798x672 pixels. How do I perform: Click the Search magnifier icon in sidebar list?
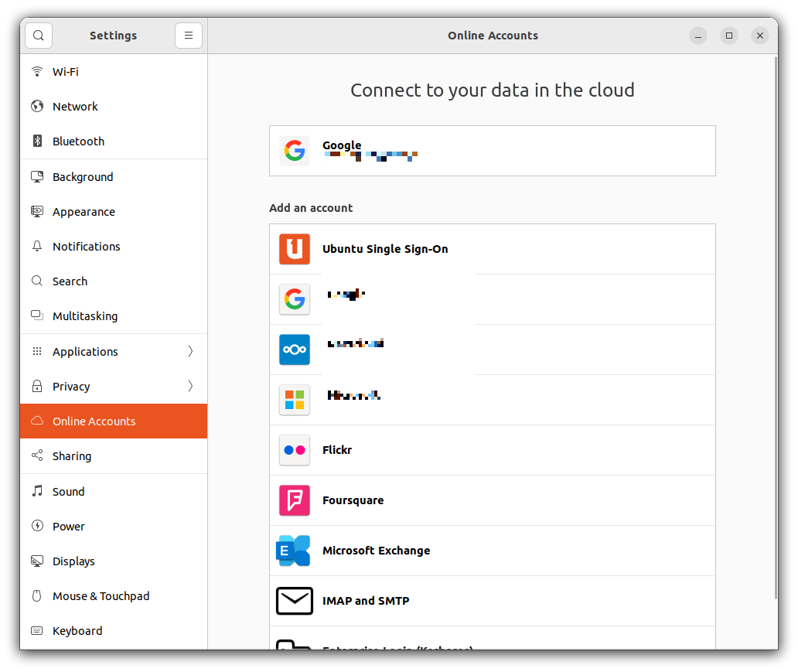pos(37,281)
